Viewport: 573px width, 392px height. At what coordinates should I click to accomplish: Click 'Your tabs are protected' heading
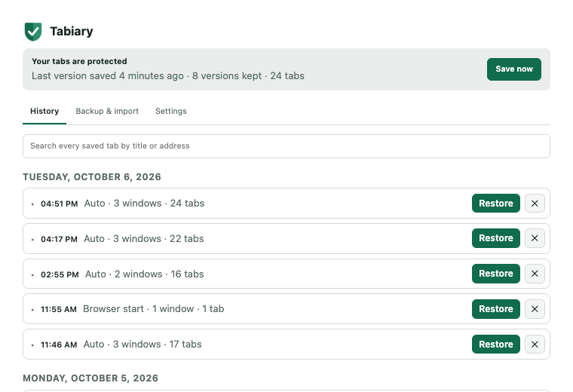[79, 61]
